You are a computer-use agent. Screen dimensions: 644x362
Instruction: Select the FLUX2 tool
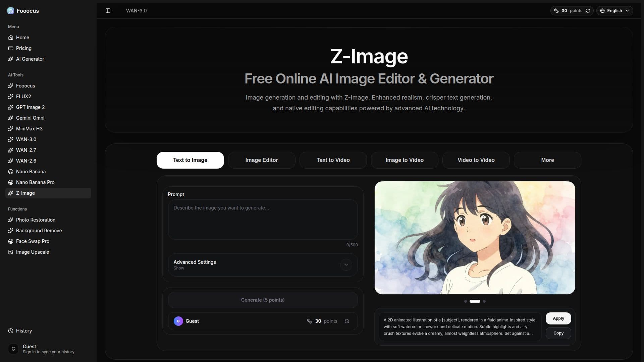pyautogui.click(x=48, y=97)
